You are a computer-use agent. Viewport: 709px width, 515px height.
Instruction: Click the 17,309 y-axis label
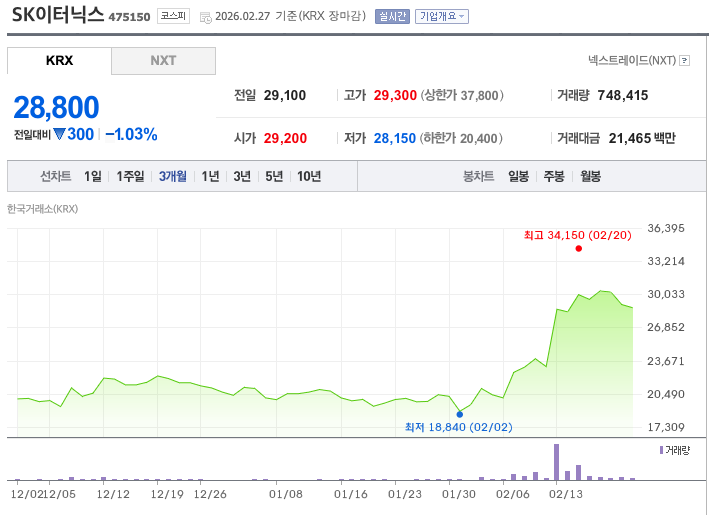(x=666, y=427)
